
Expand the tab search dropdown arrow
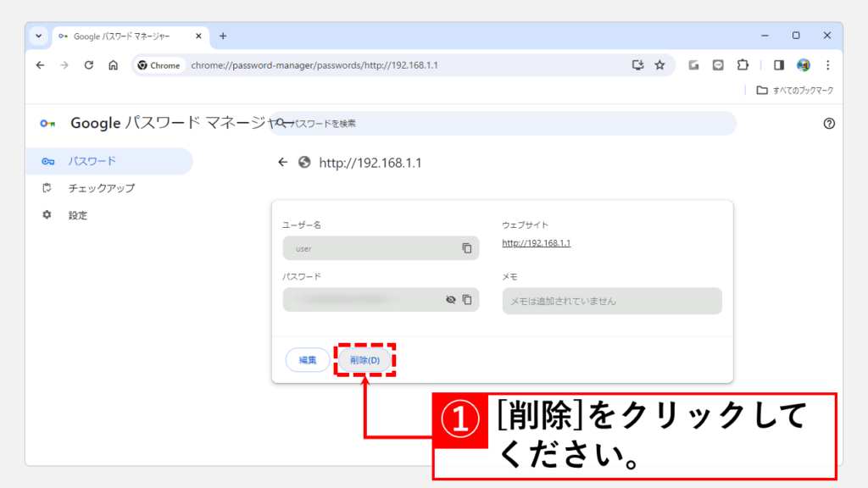[x=38, y=36]
